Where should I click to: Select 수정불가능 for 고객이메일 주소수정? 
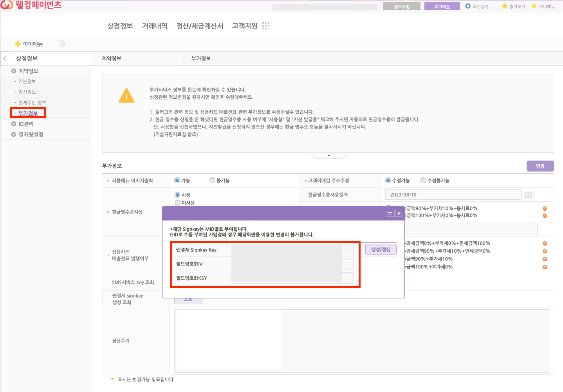(423, 181)
